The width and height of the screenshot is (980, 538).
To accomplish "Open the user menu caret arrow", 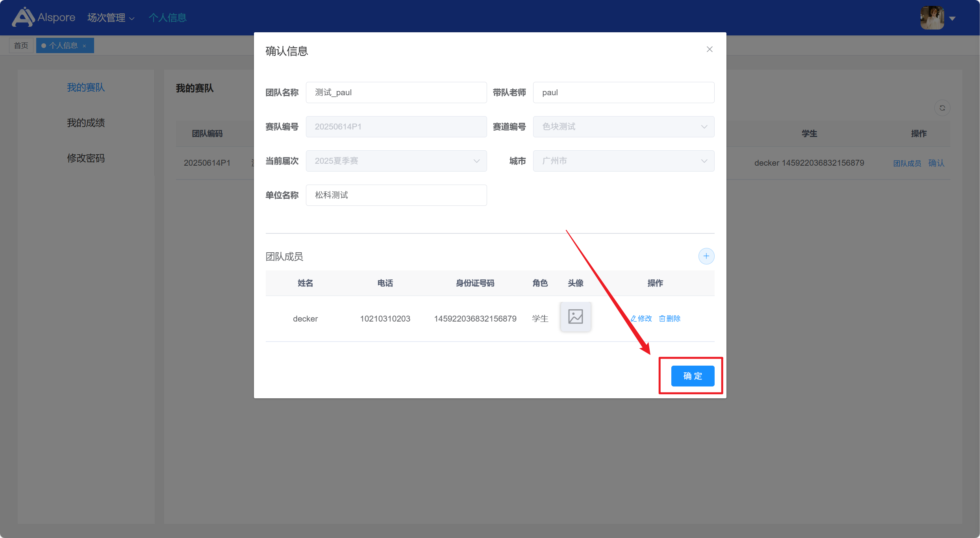I will tap(952, 18).
